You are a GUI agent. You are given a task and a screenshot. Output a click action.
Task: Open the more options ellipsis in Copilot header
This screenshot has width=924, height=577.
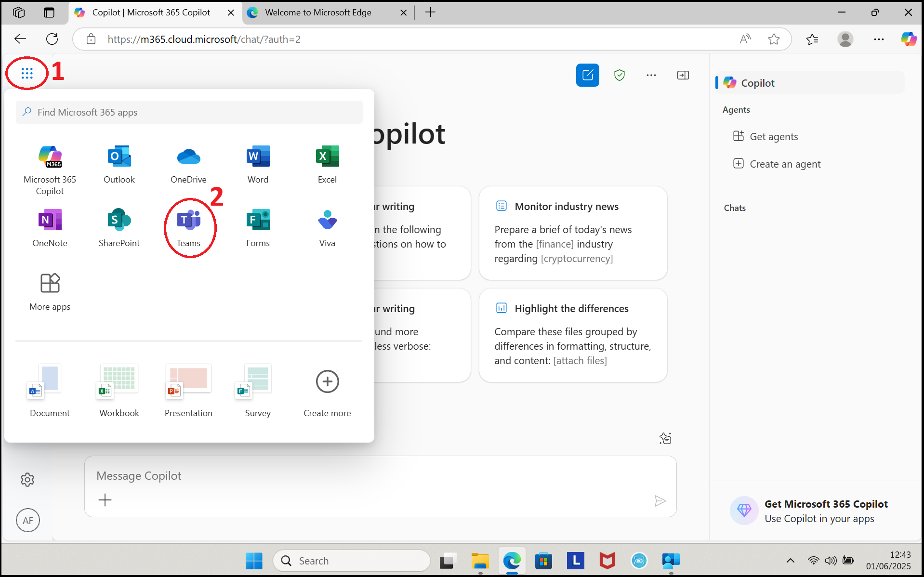pyautogui.click(x=651, y=75)
